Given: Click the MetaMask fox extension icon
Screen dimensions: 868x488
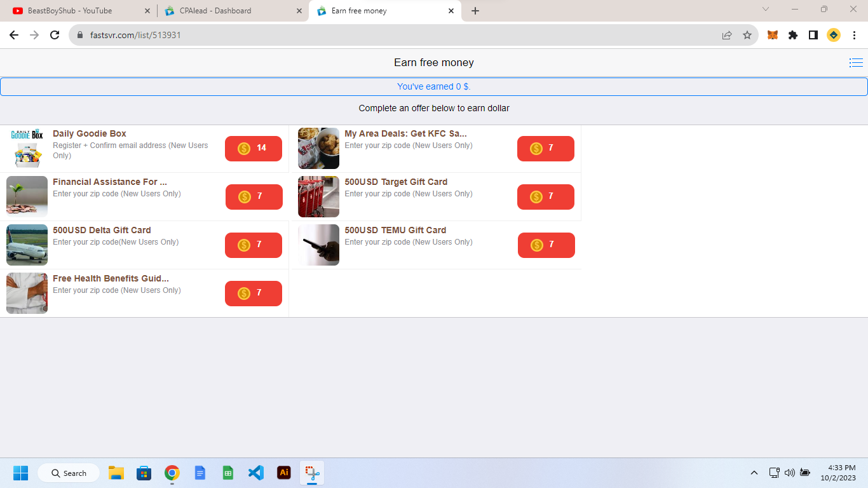Looking at the screenshot, I should pyautogui.click(x=773, y=36).
